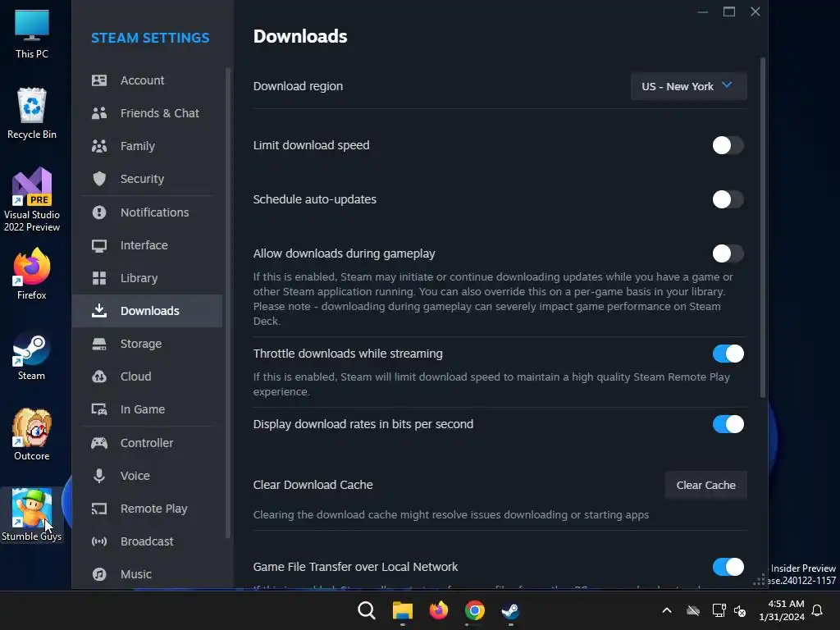Click the Cloud icon in sidebar
Viewport: 840px width, 630px height.
pyautogui.click(x=99, y=377)
